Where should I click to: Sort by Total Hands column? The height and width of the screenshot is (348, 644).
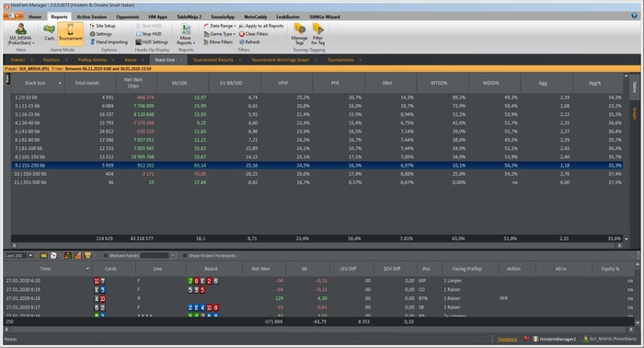pos(87,83)
